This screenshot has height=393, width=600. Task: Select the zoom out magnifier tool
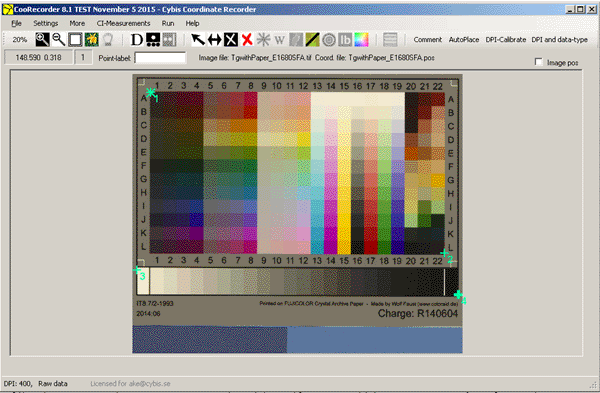[x=59, y=39]
